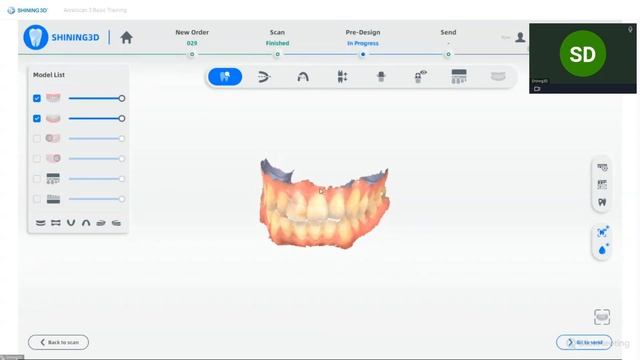Toggle the blue water drop color icon
Image resolution: width=640 pixels, height=360 pixels.
point(602,249)
